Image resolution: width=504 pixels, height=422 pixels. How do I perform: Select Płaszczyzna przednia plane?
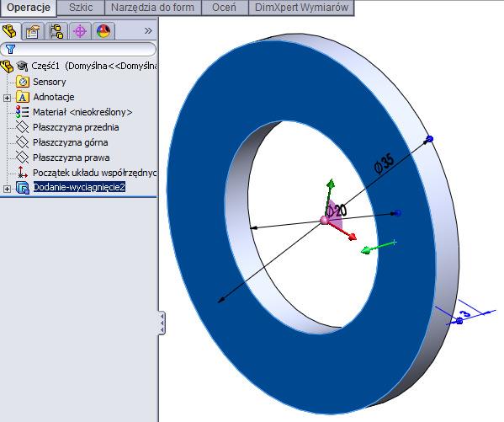[76, 127]
